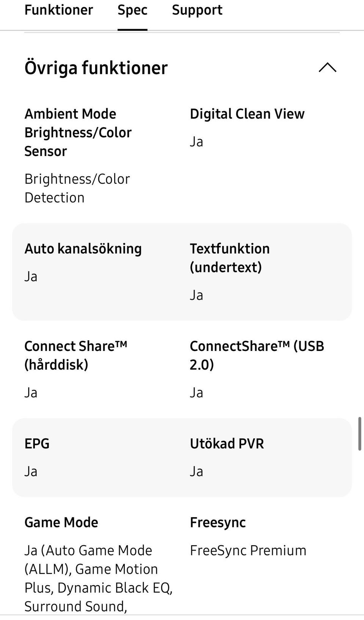364x620 pixels.
Task: Select Ambient Mode Brightness/Color Sensor label
Action: click(x=78, y=132)
